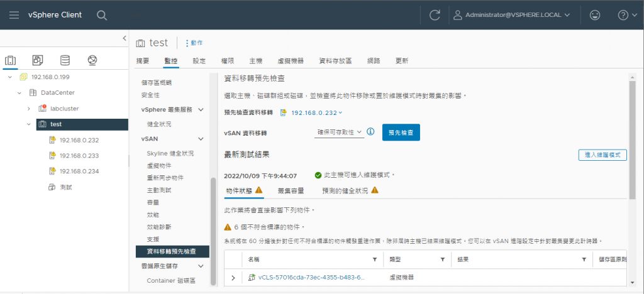Open 安全性 in the monitor menu
The height and width of the screenshot is (294, 644).
(150, 95)
